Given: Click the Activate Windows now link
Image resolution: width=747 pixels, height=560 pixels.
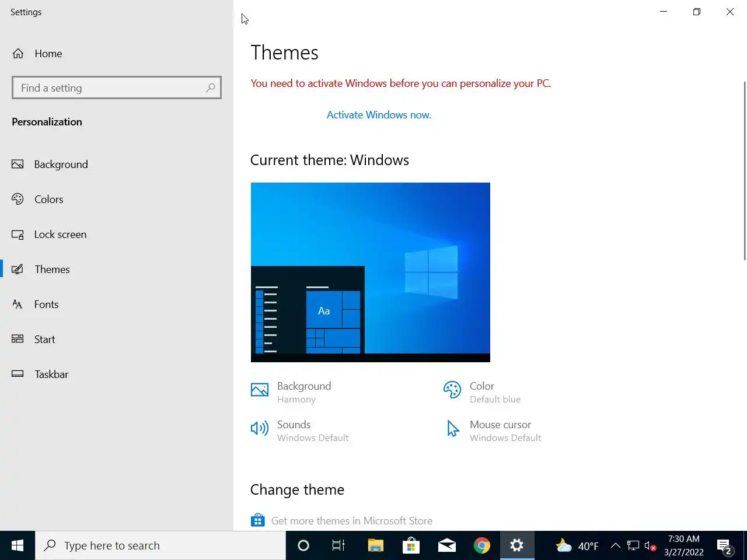Looking at the screenshot, I should (x=379, y=115).
